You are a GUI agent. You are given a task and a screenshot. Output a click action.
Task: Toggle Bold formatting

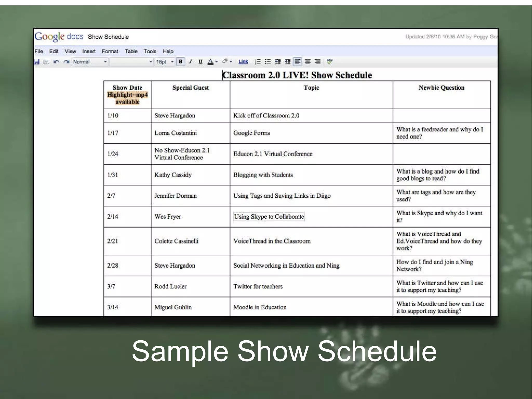181,62
